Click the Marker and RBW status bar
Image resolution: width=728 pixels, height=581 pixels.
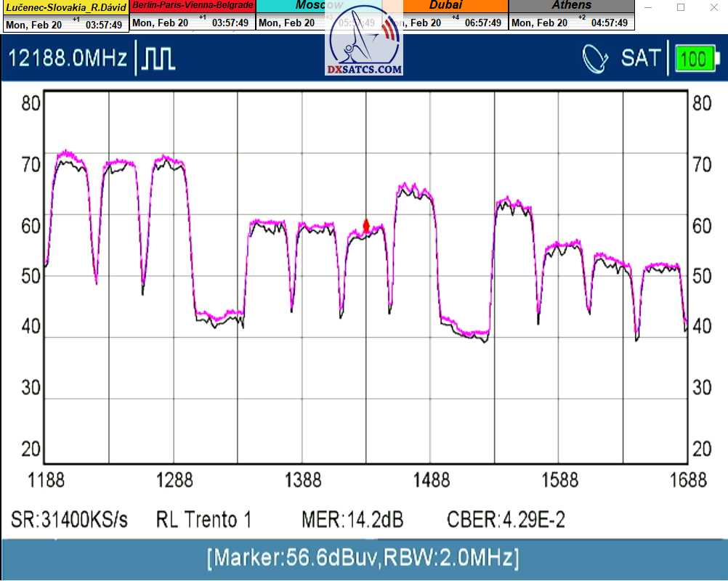click(x=363, y=558)
